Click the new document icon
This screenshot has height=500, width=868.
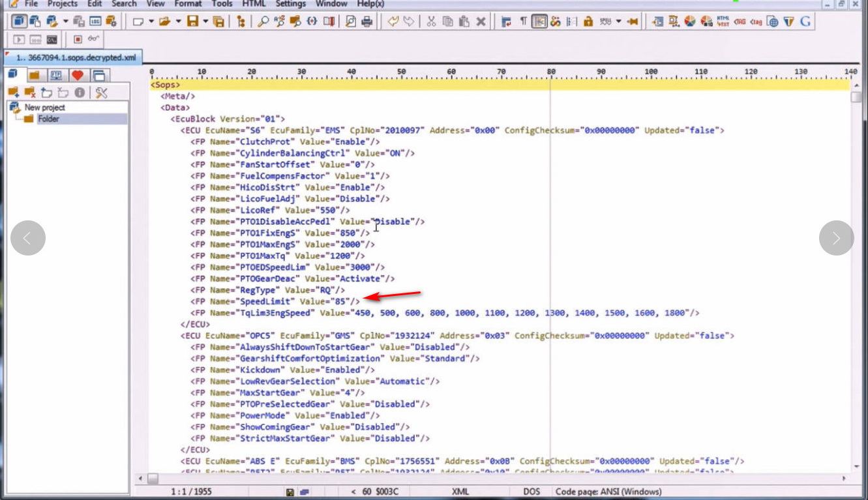(138, 22)
